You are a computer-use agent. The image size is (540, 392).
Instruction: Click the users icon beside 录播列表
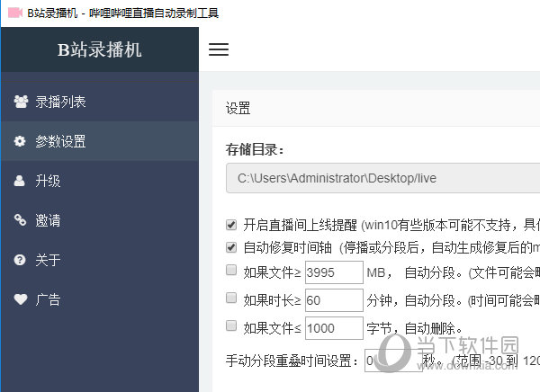click(21, 102)
